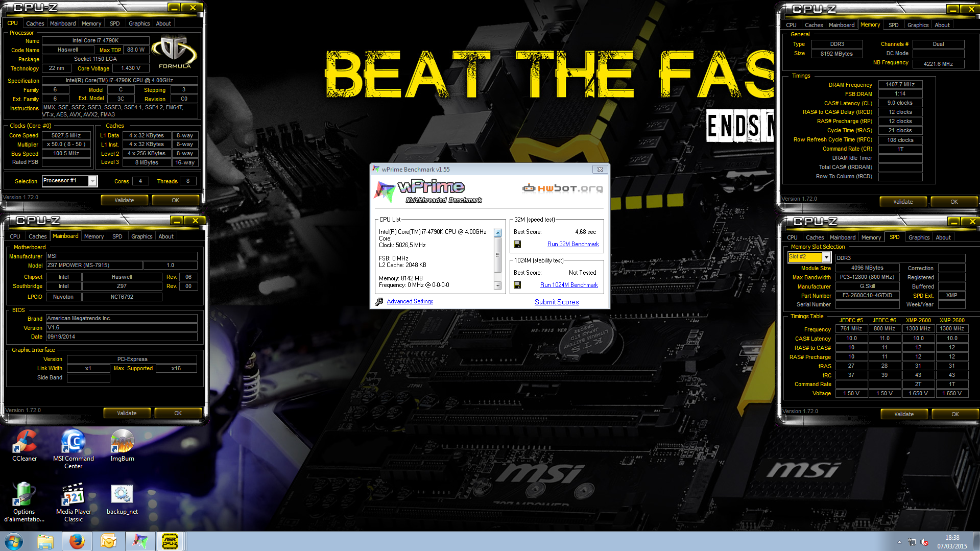
Task: Select wPrime taskbar icon
Action: tap(140, 541)
